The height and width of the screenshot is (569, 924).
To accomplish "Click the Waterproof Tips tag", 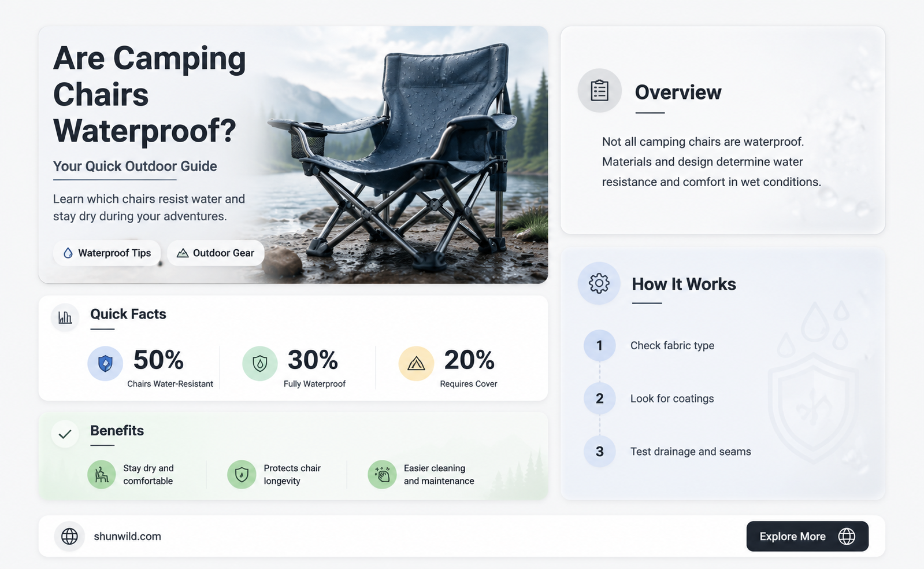I will (107, 253).
